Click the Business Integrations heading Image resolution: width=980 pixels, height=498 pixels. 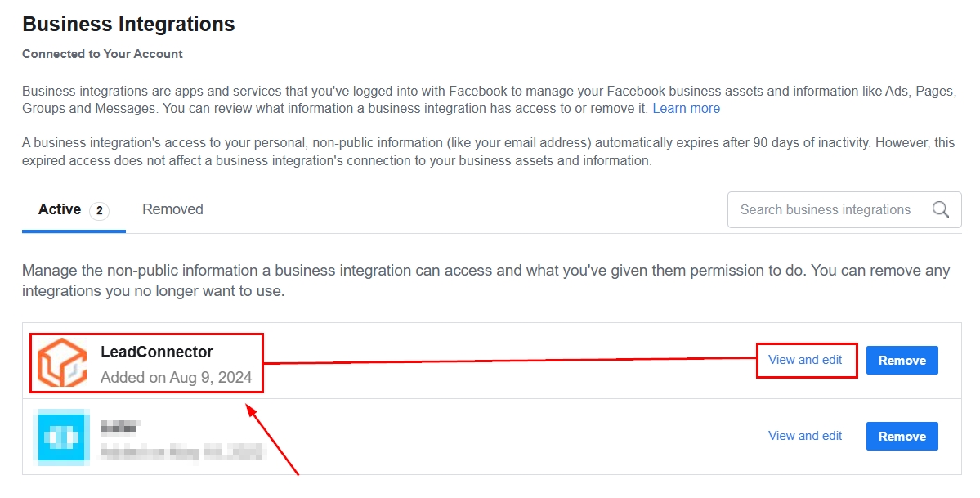pos(128,25)
